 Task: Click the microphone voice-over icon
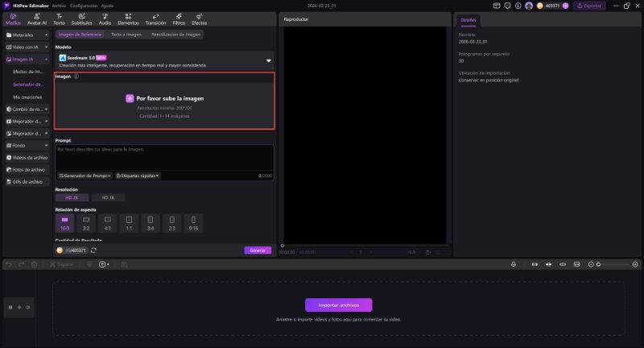tap(514, 264)
